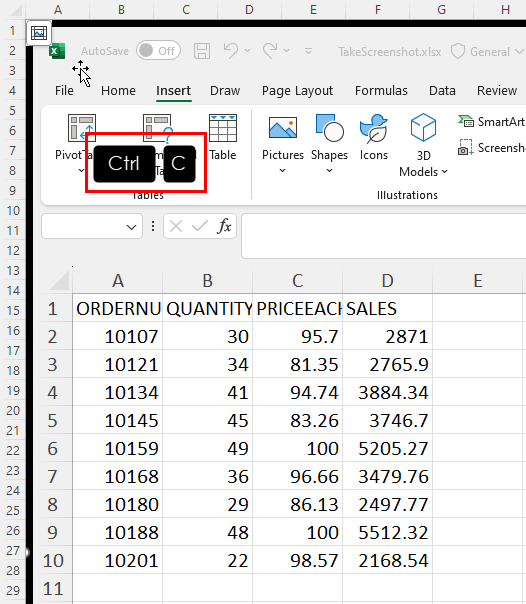Click the Undo arrow icon

(231, 50)
